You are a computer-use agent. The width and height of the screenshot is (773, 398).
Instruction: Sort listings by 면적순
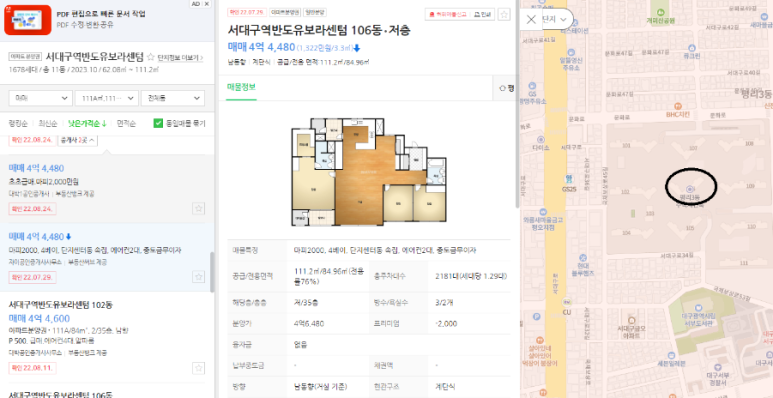tap(126, 123)
